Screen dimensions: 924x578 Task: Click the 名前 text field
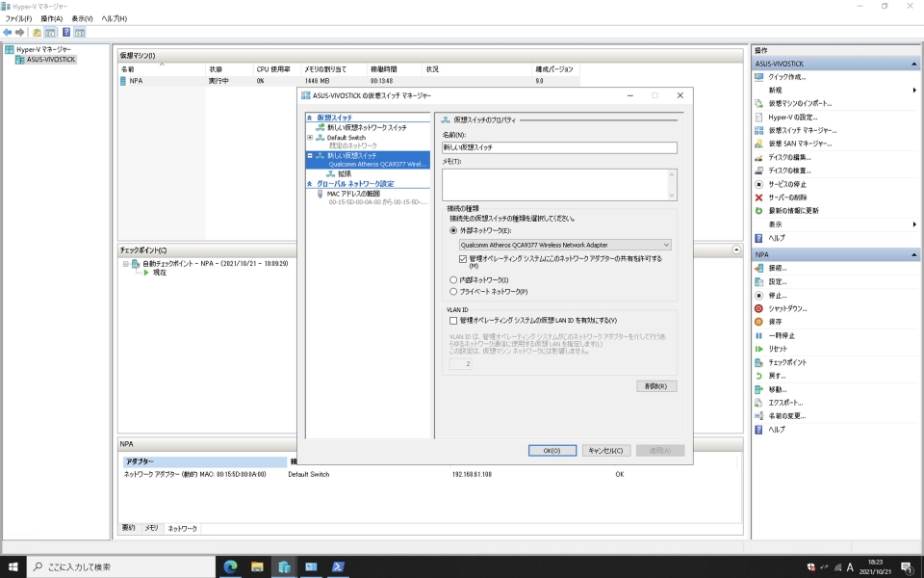pos(559,147)
